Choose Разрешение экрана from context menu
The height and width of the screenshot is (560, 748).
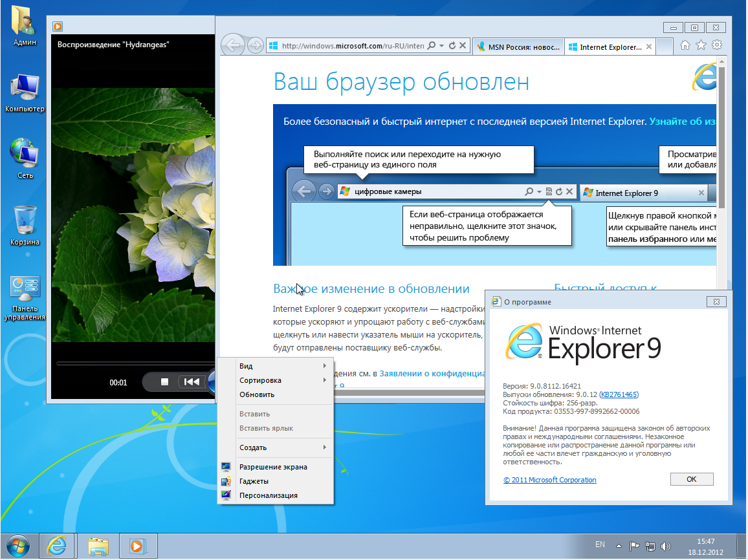pos(275,467)
